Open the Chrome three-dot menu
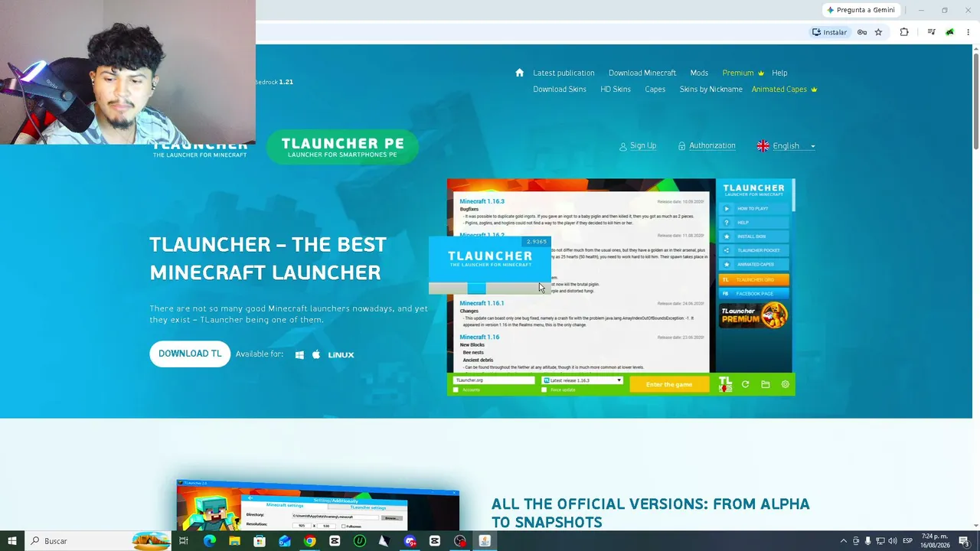This screenshot has height=551, width=980. [969, 32]
